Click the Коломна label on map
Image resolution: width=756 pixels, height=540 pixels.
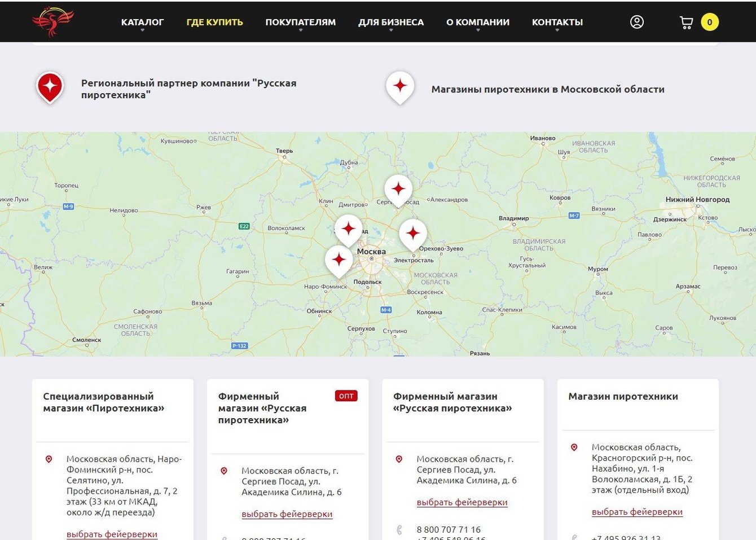[x=429, y=312]
